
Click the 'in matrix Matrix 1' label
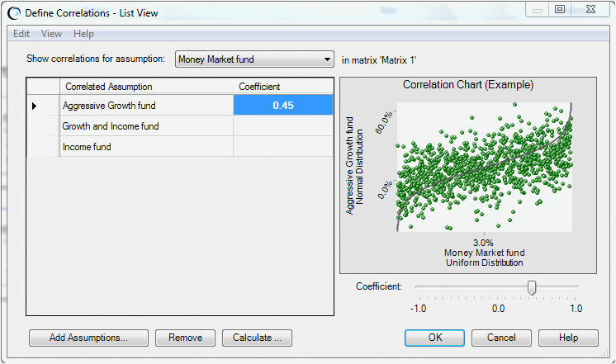[379, 60]
